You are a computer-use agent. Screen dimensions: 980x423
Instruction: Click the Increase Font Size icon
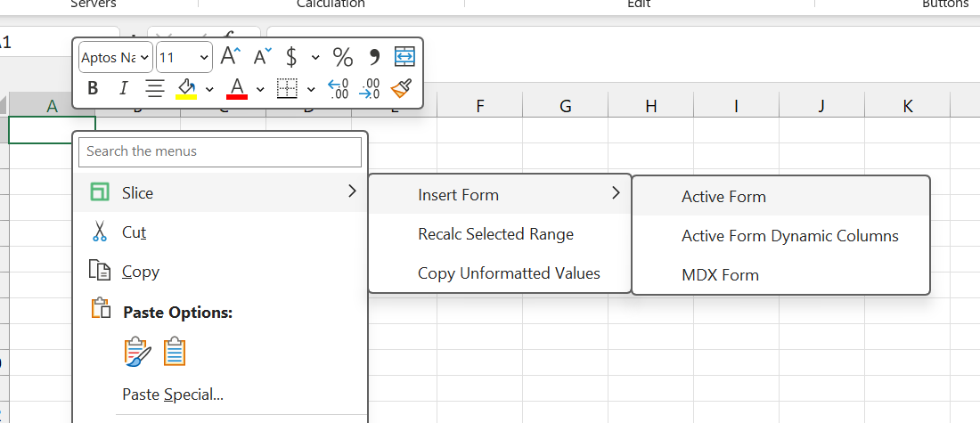click(231, 57)
